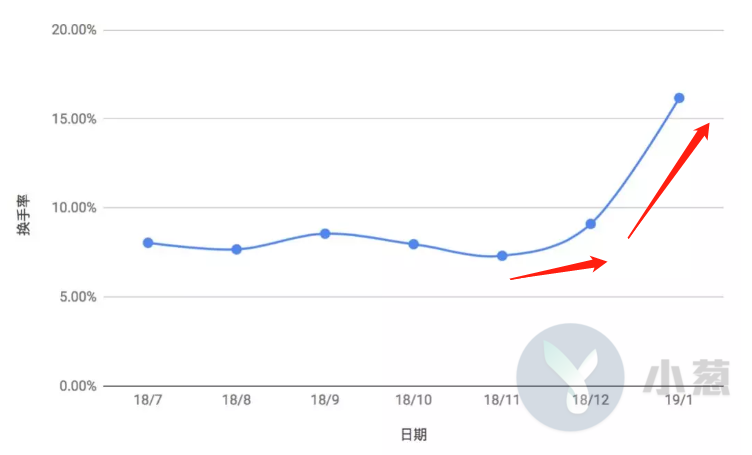The height and width of the screenshot is (455, 752).
Task: Select the 18/12 data point
Action: pyautogui.click(x=591, y=224)
